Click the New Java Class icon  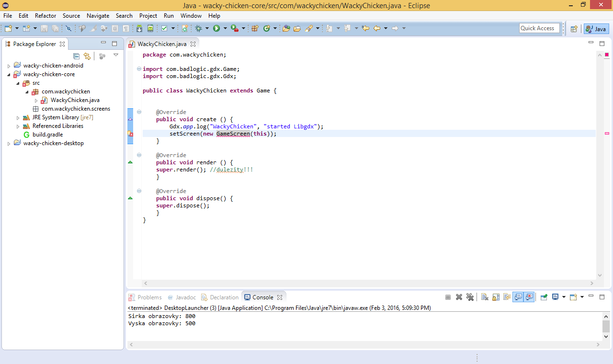267,29
